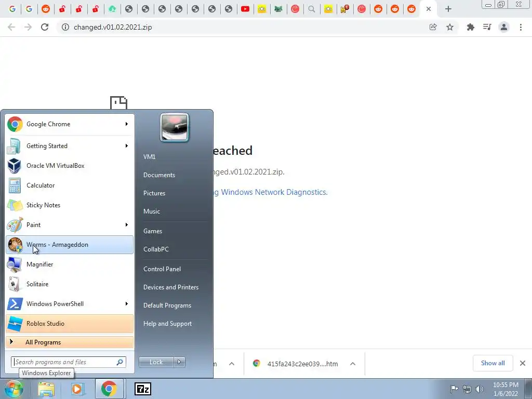Open a new tab with the plus button
Image resolution: width=532 pixels, height=399 pixels.
[448, 9]
